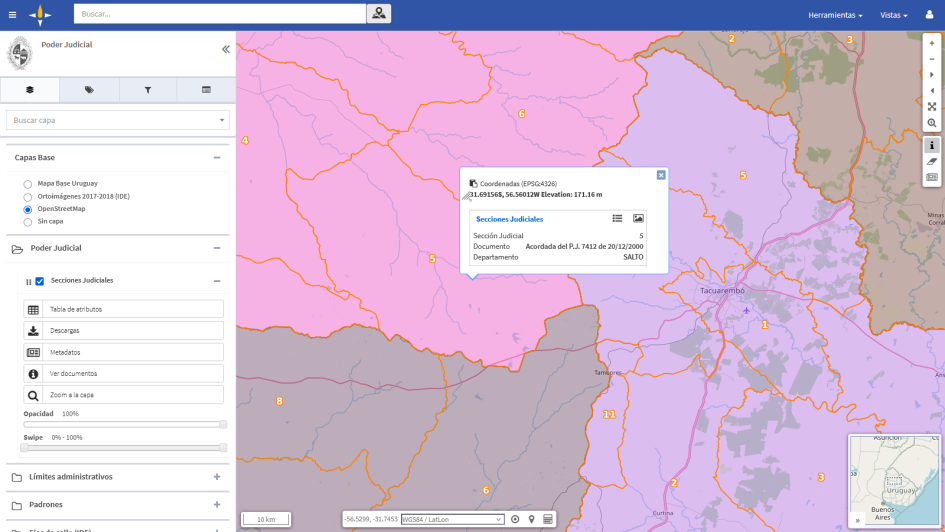The height and width of the screenshot is (532, 945).
Task: Close the feature info popup
Action: point(661,175)
